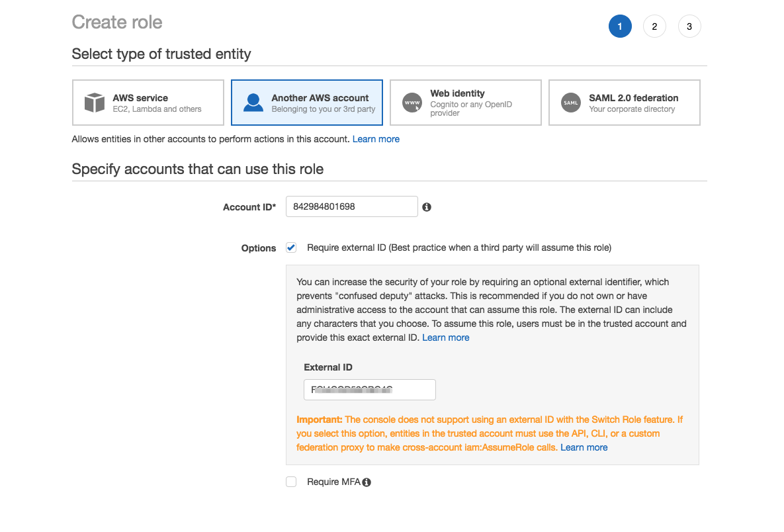
Task: Click 'Select type of trusted entity' heading
Action: tap(161, 54)
